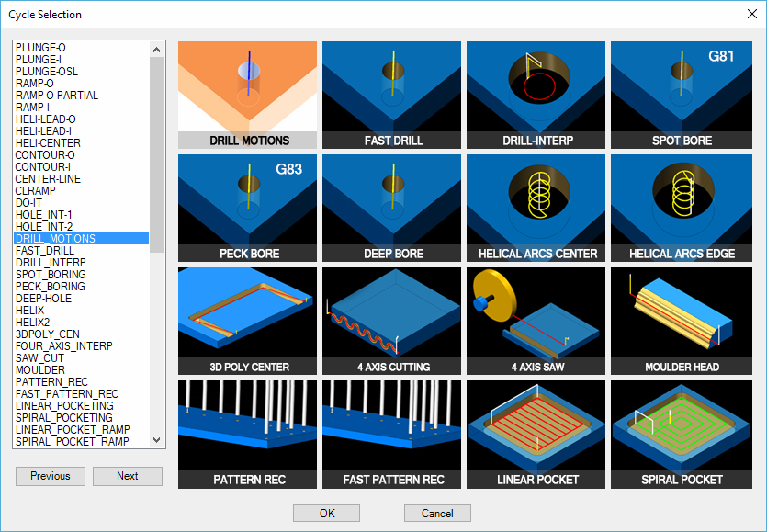767x532 pixels.
Task: Select the PECK BORE G83 thumbnail
Action: 247,207
